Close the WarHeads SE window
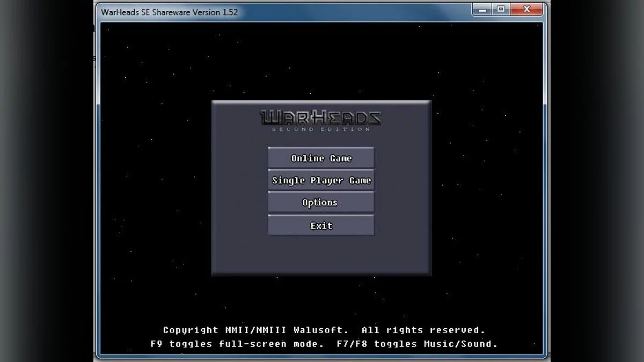Viewport: 644px width, 362px height. 526,9
